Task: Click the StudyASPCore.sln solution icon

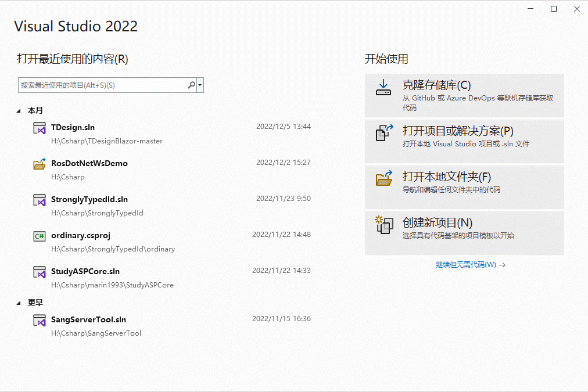Action: tap(39, 271)
